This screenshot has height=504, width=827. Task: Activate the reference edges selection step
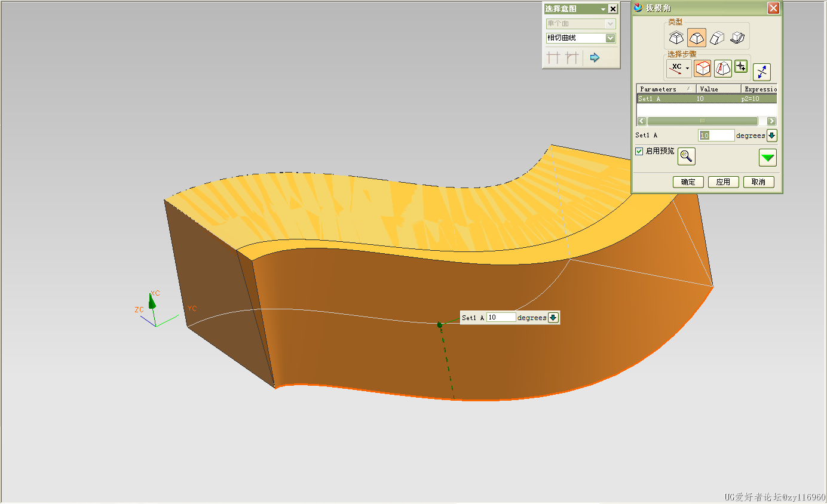point(703,69)
